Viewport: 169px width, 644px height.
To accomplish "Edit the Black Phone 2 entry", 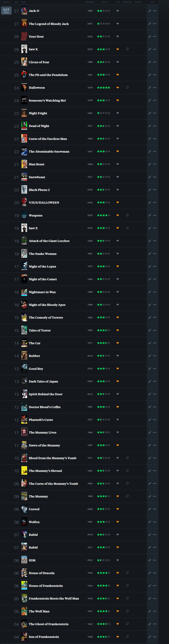I will pyautogui.click(x=150, y=190).
